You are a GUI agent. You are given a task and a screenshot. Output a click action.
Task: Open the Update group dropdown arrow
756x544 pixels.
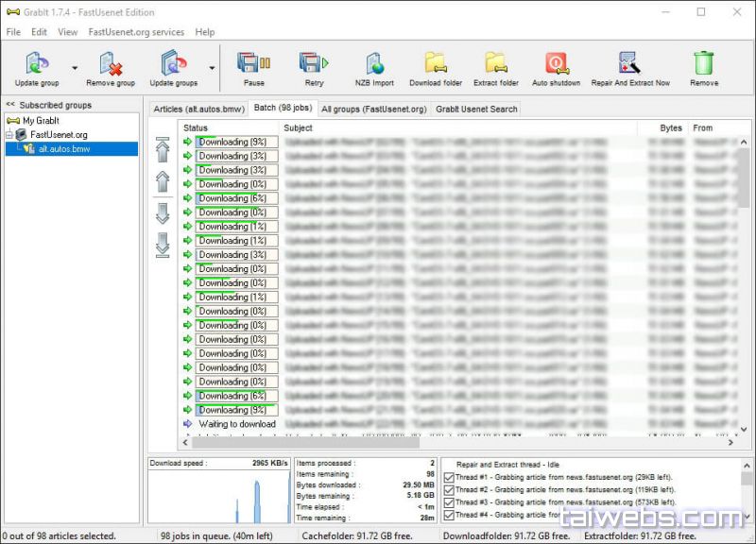click(75, 68)
